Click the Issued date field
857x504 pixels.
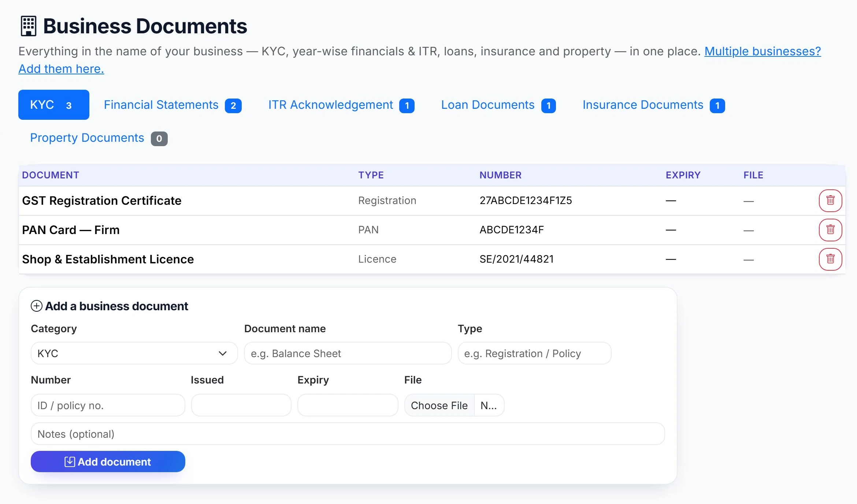point(241,405)
